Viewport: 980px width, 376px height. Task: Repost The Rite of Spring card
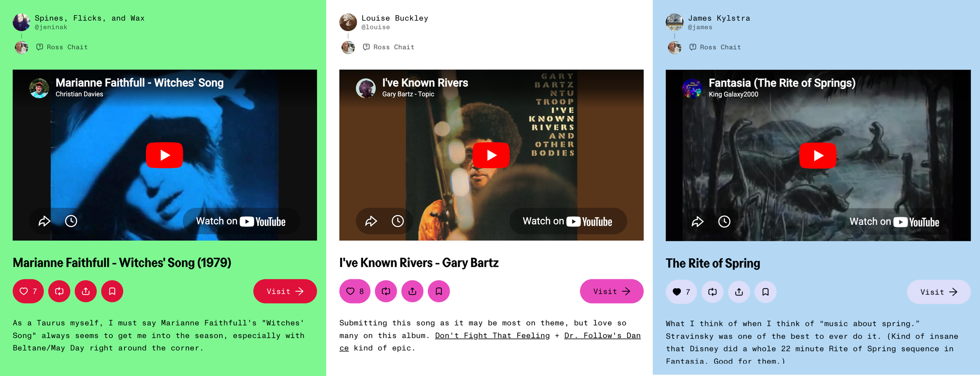(713, 292)
